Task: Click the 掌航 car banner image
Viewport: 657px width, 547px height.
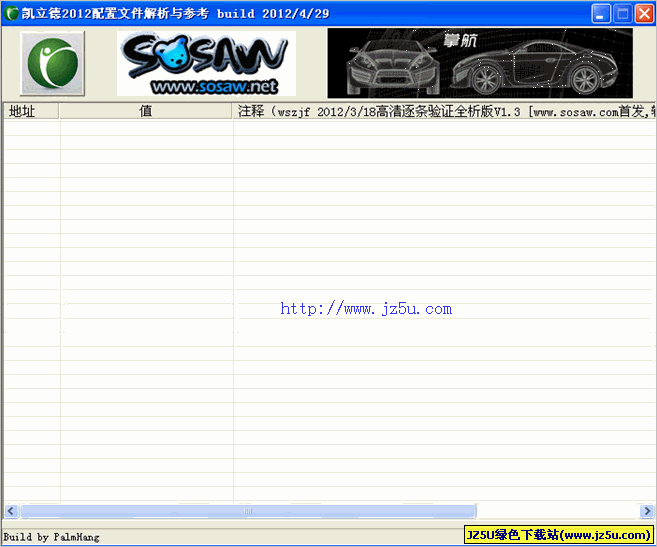Action: [x=480, y=63]
